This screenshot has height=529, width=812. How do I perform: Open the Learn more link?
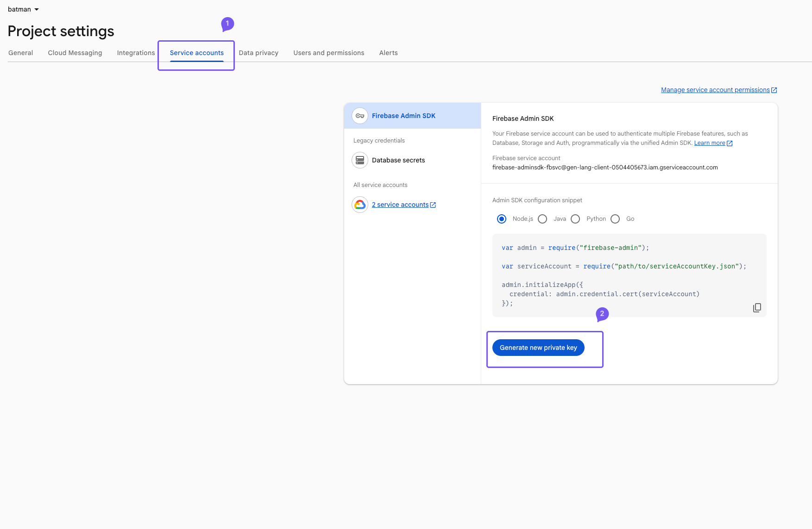tap(710, 143)
